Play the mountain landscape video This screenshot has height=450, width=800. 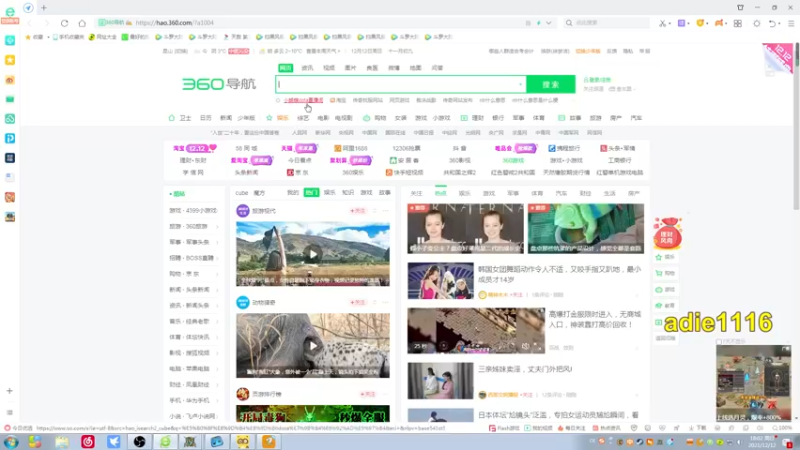click(313, 254)
